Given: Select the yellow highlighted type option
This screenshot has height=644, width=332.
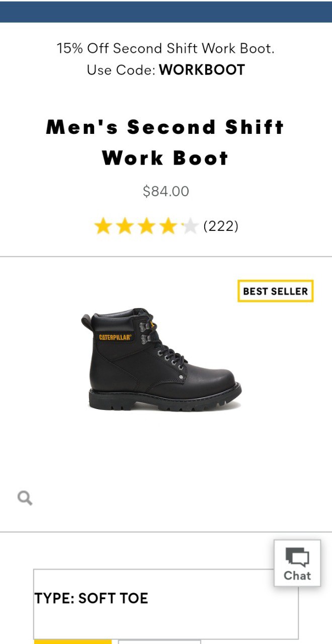Looking at the screenshot, I should [x=73, y=642].
